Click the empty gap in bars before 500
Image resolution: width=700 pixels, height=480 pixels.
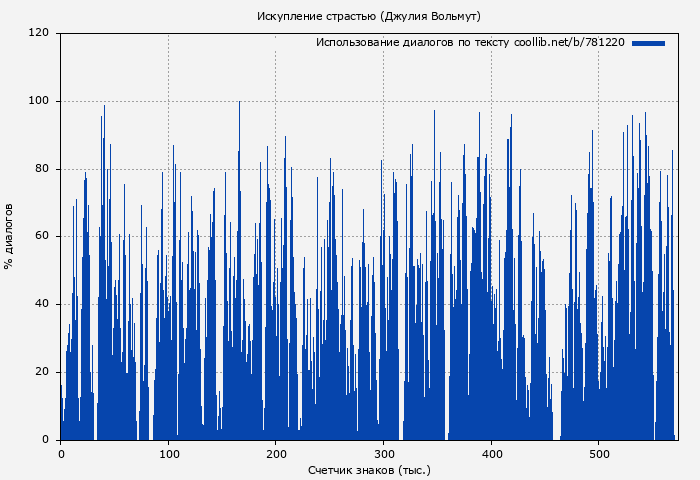coord(556,420)
